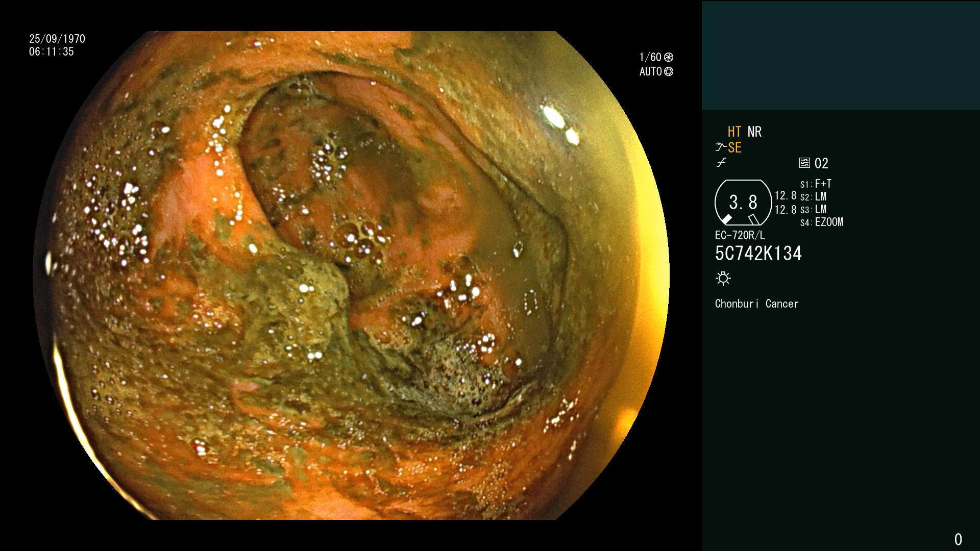Click the EC-720R/L scope model text

(x=740, y=235)
